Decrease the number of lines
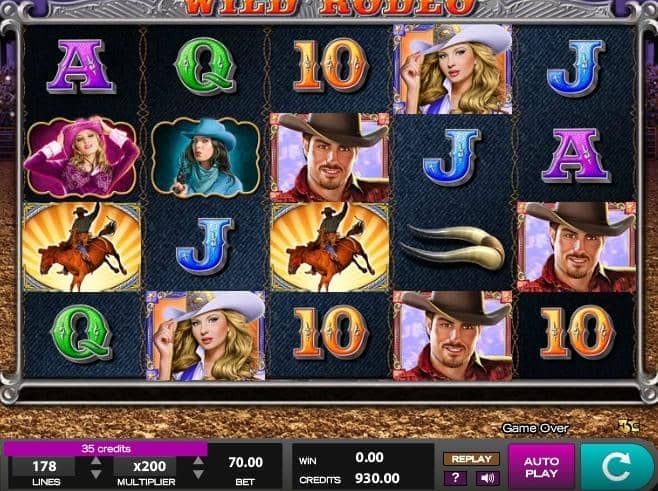The width and height of the screenshot is (658, 491). tap(96, 474)
